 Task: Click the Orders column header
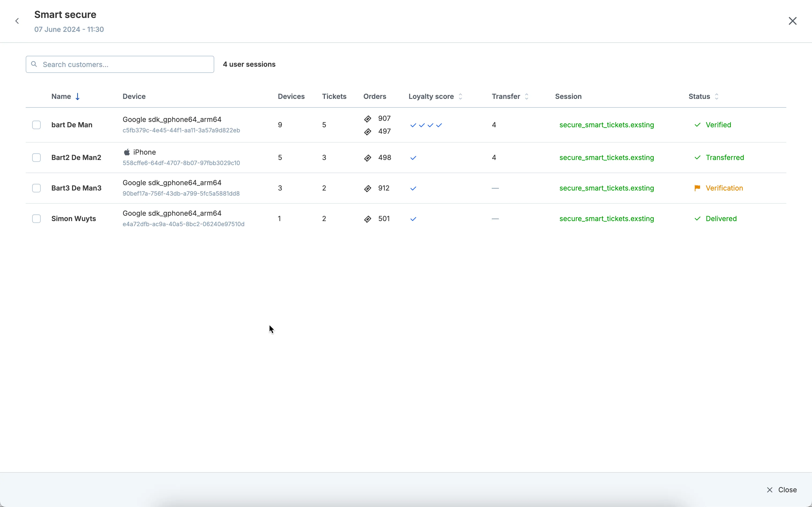[x=375, y=96]
